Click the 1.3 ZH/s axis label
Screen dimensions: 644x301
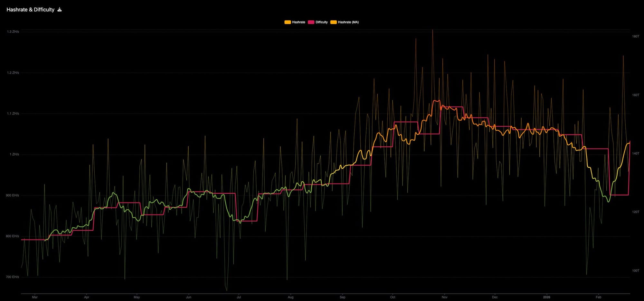point(12,32)
